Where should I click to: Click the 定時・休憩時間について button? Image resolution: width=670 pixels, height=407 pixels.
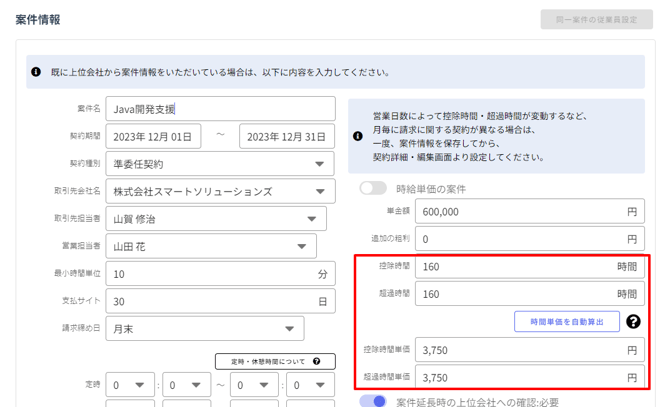click(x=273, y=361)
